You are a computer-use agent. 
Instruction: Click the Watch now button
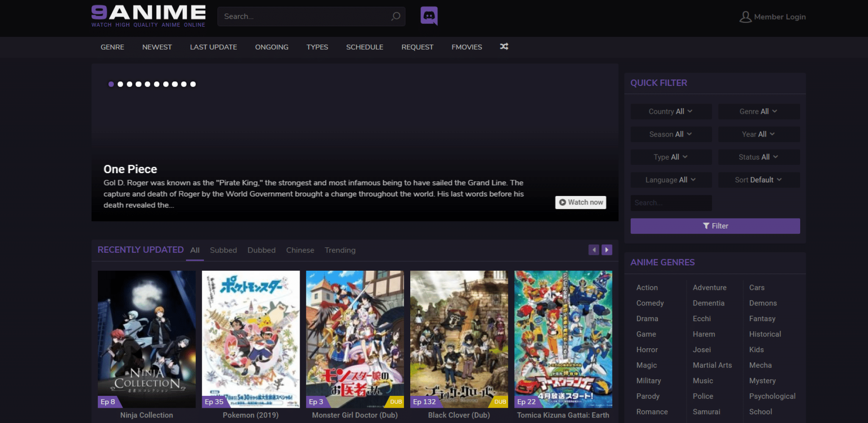pos(581,202)
